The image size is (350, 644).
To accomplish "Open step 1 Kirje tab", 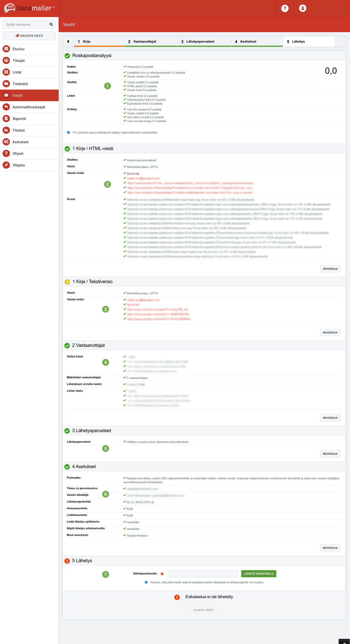I will click(99, 42).
